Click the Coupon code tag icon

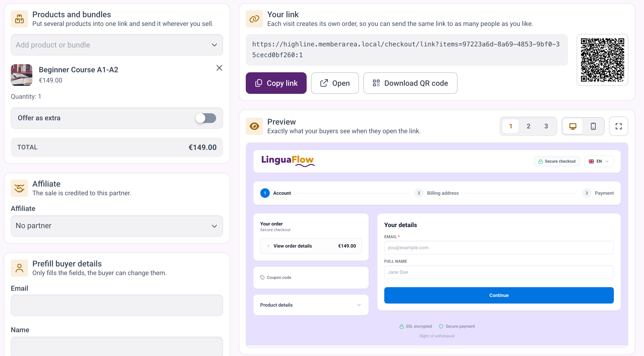262,278
